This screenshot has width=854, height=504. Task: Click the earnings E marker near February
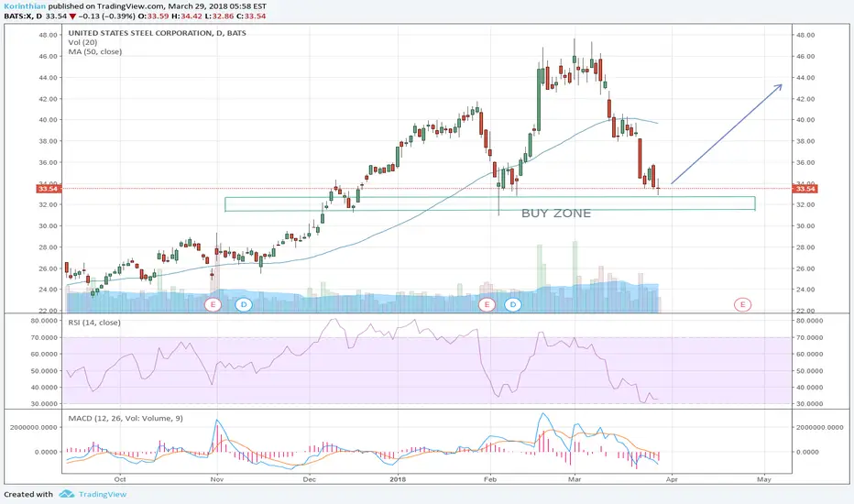(x=487, y=304)
